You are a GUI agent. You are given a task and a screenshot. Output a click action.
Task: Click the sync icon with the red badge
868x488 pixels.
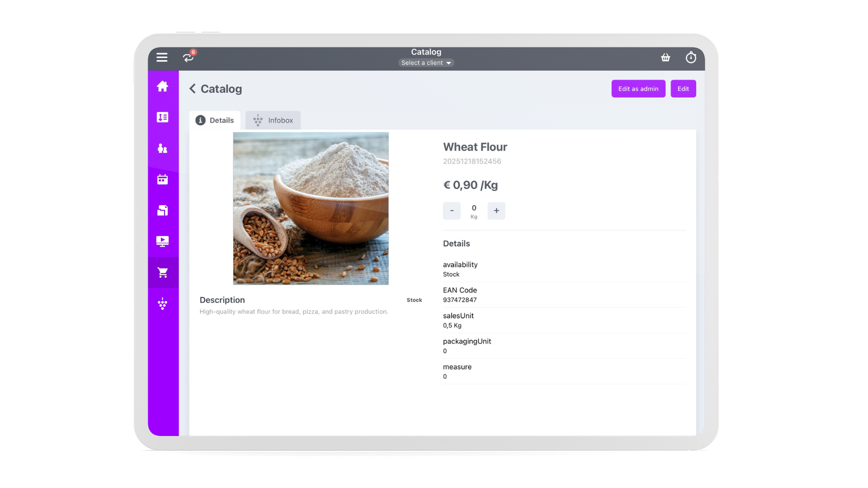click(188, 58)
